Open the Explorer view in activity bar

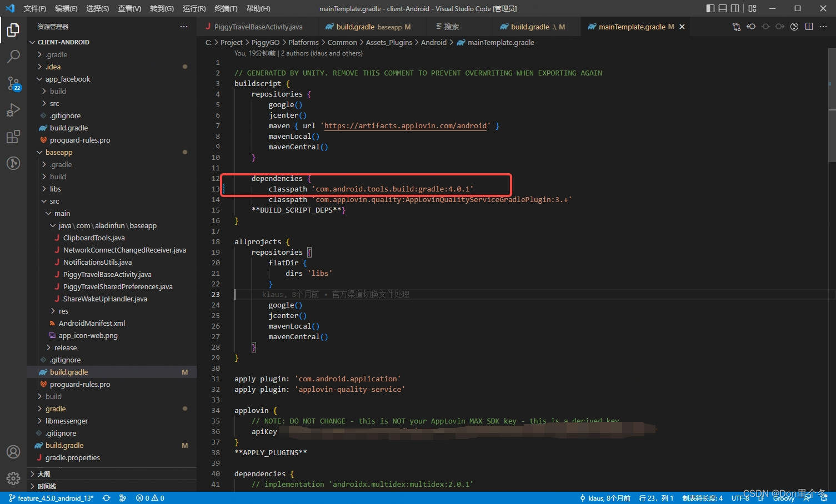click(x=13, y=30)
